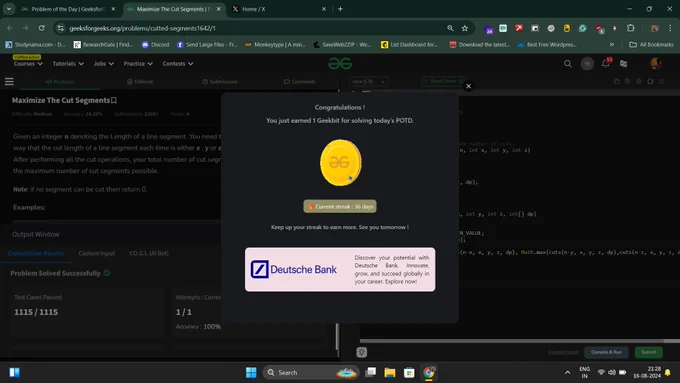Close the Congratulations popup with the X
The image size is (680, 383).
click(468, 86)
